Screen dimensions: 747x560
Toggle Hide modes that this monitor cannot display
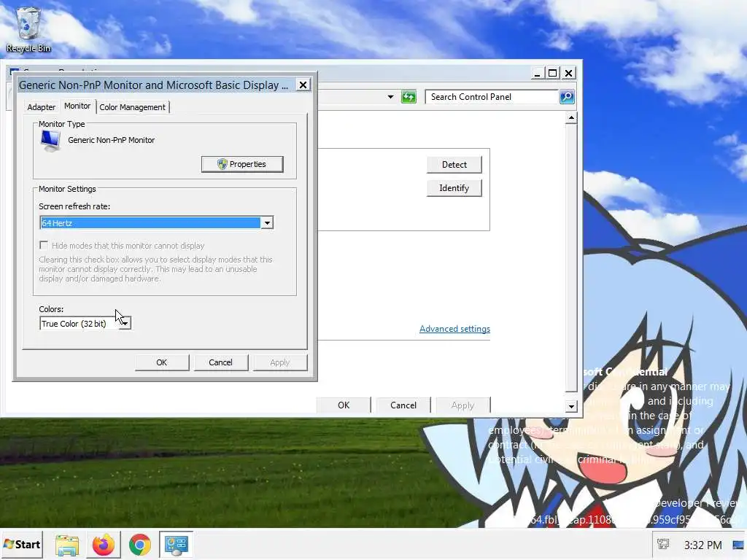click(x=44, y=245)
